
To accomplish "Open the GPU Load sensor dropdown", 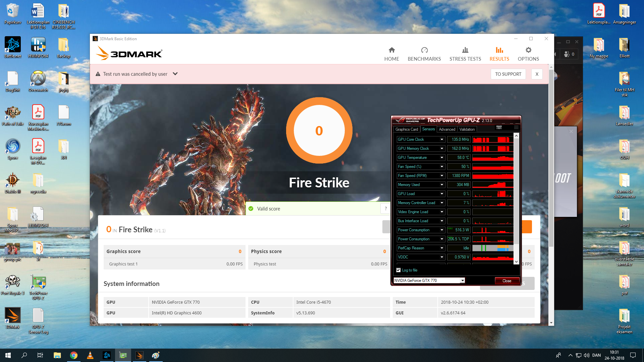I will point(442,194).
